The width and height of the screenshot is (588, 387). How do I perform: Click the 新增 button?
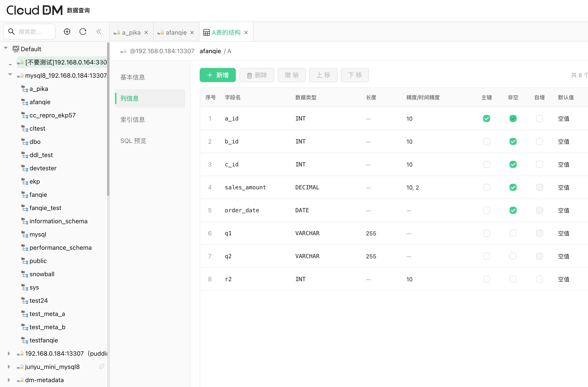[x=217, y=75]
